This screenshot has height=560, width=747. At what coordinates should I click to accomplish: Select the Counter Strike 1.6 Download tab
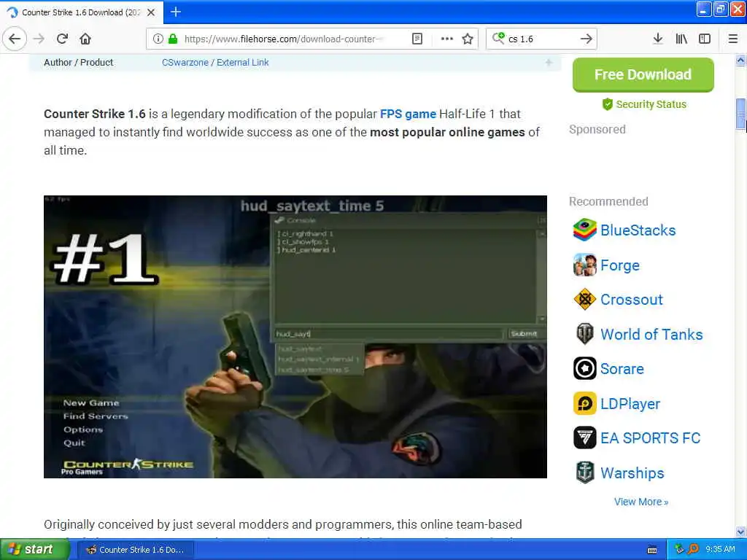click(x=82, y=12)
